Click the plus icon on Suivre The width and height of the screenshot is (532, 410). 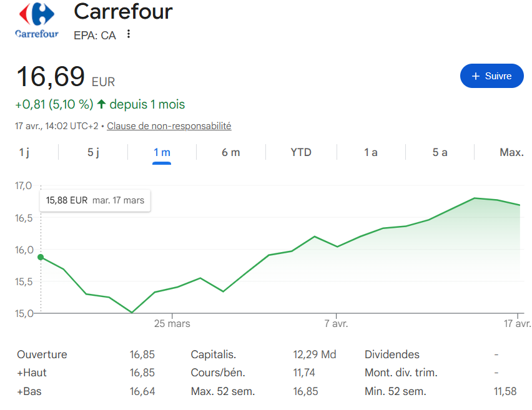pos(476,76)
